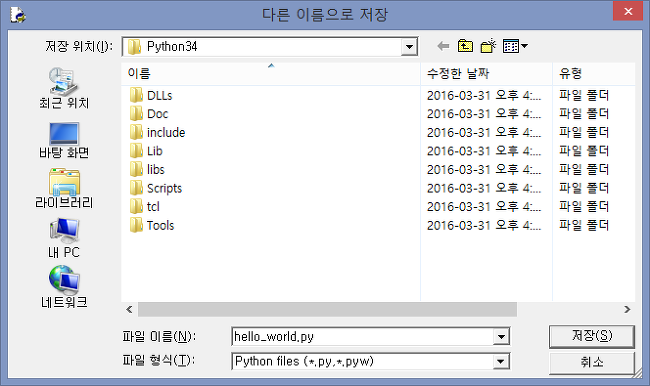650x386 pixels.
Task: Sort by 이름 column header
Action: coord(271,74)
